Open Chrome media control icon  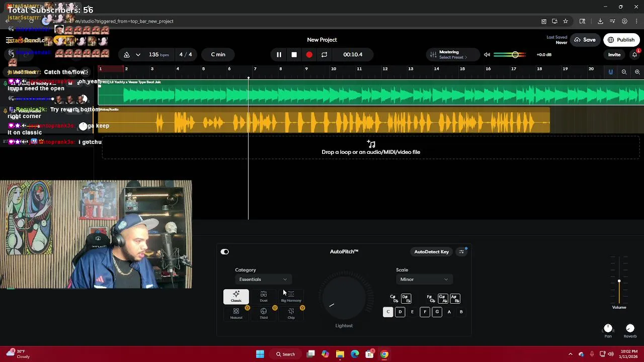[612, 21]
